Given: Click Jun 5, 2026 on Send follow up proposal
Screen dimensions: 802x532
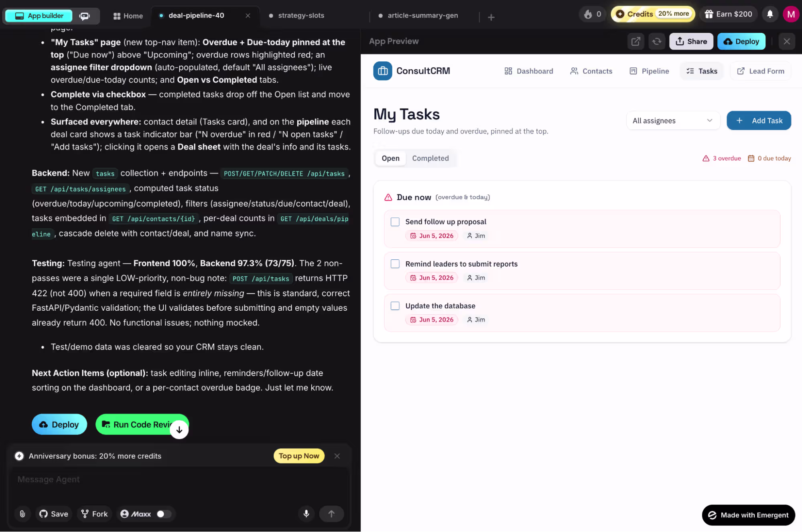Looking at the screenshot, I should point(432,236).
